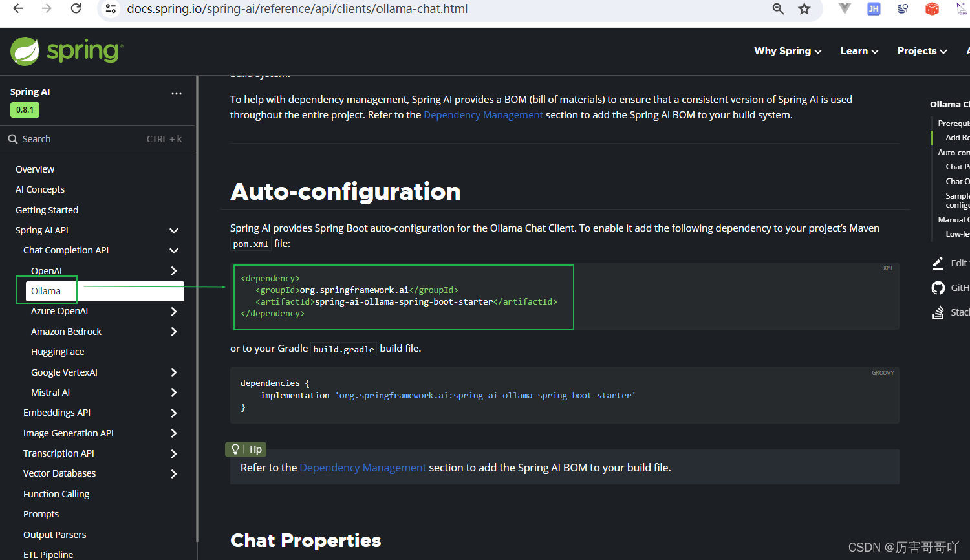Open the Learn menu
The height and width of the screenshot is (560, 970).
coord(859,51)
